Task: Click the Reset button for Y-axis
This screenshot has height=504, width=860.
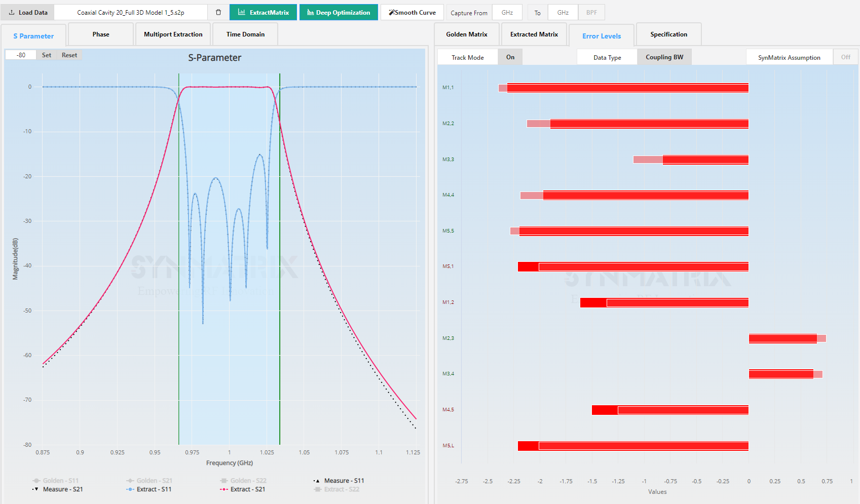Action: [69, 55]
